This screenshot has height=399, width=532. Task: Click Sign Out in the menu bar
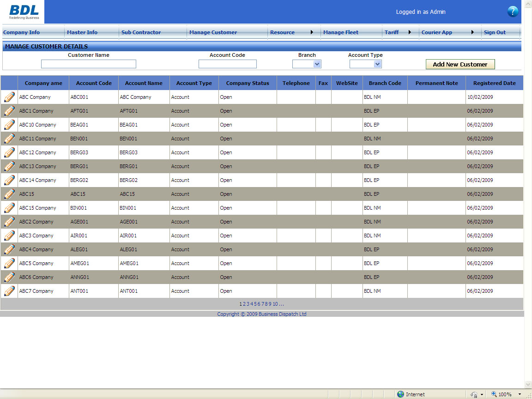coord(495,32)
